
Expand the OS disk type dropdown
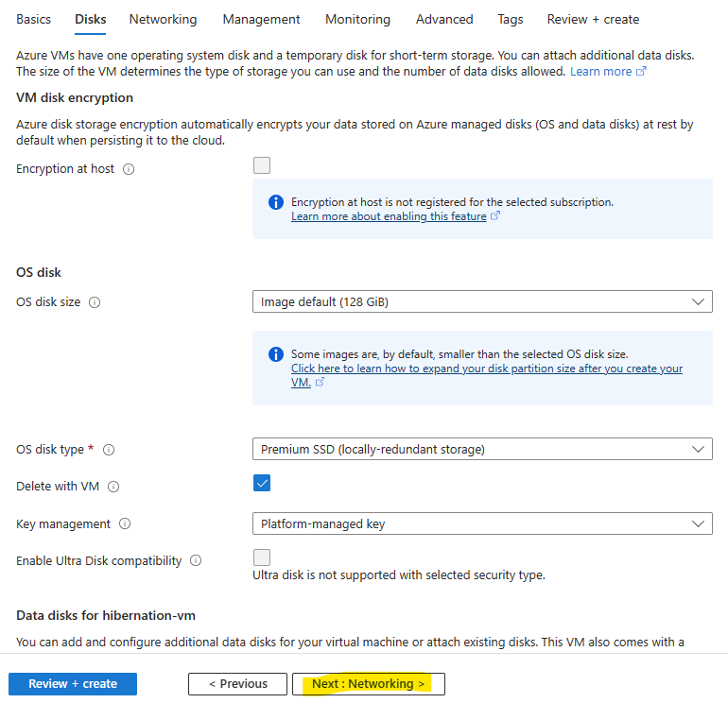pyautogui.click(x=482, y=449)
